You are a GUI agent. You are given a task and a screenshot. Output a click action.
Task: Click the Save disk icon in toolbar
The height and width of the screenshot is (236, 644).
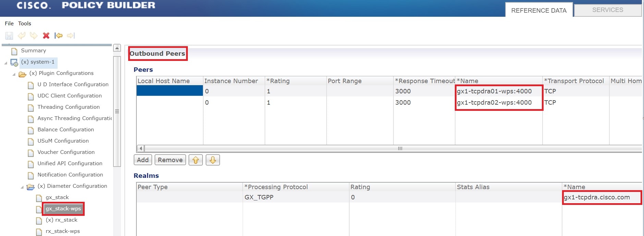point(9,36)
